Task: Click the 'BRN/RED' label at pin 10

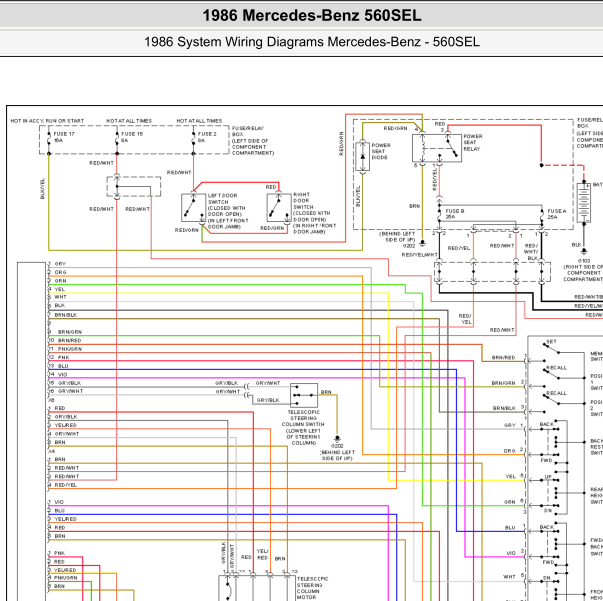Action: coord(69,341)
